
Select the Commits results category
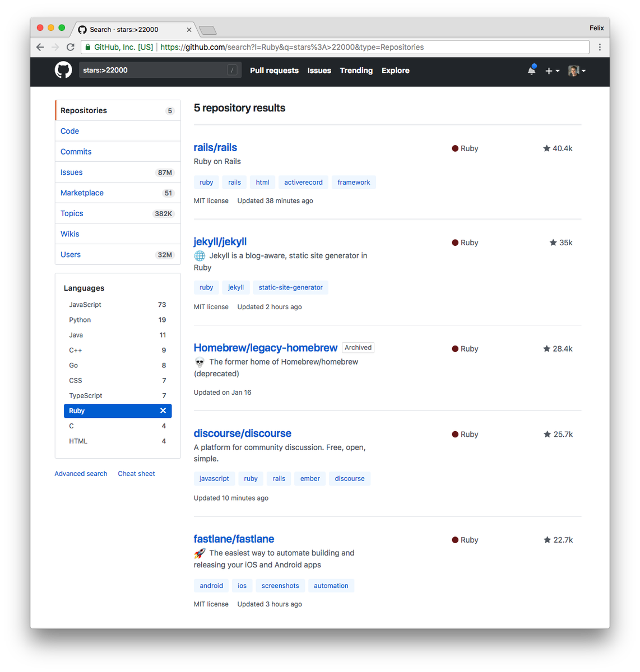118,152
